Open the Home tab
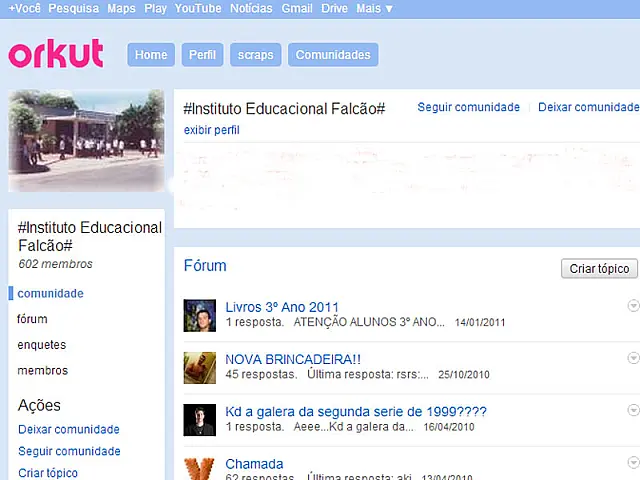This screenshot has height=480, width=640. coord(151,55)
